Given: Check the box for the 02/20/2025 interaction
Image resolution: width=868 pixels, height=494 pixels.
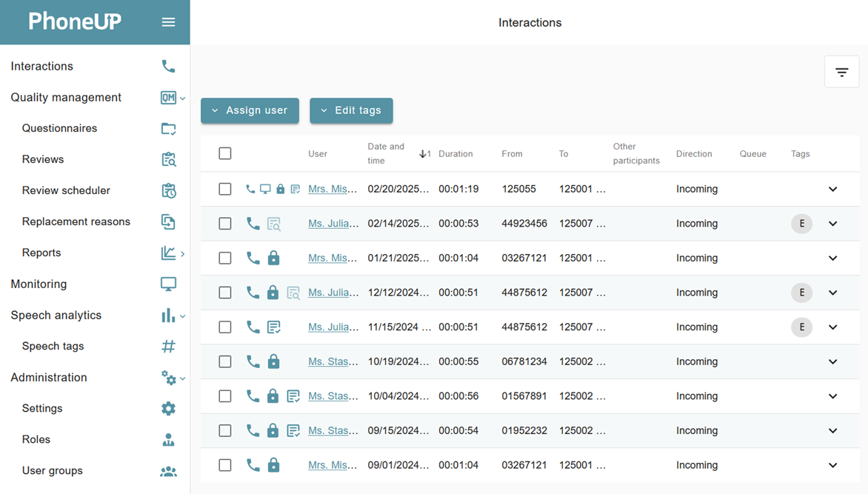Looking at the screenshot, I should 224,189.
